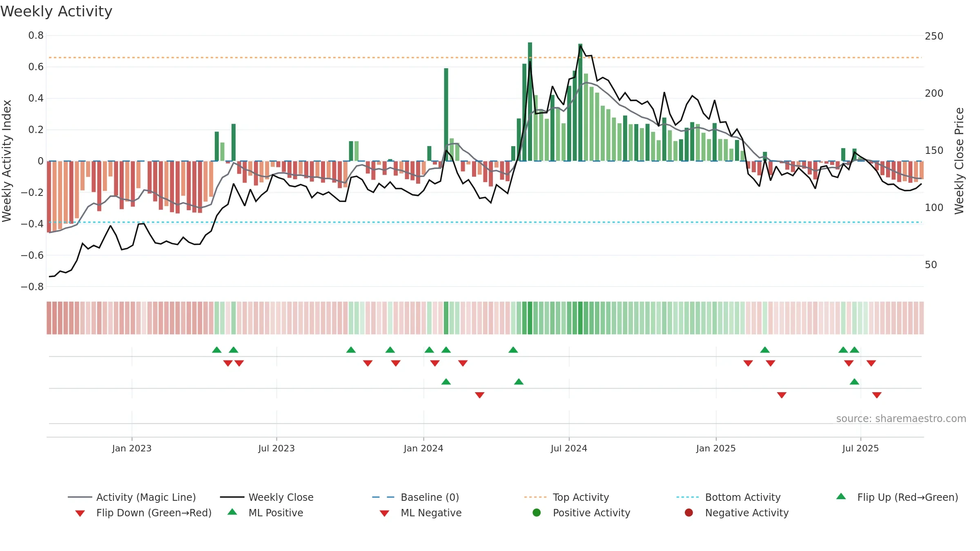Toggle the Flip Up (Red→Green) legend entry
Screen dimensions: 980x551
click(x=897, y=497)
